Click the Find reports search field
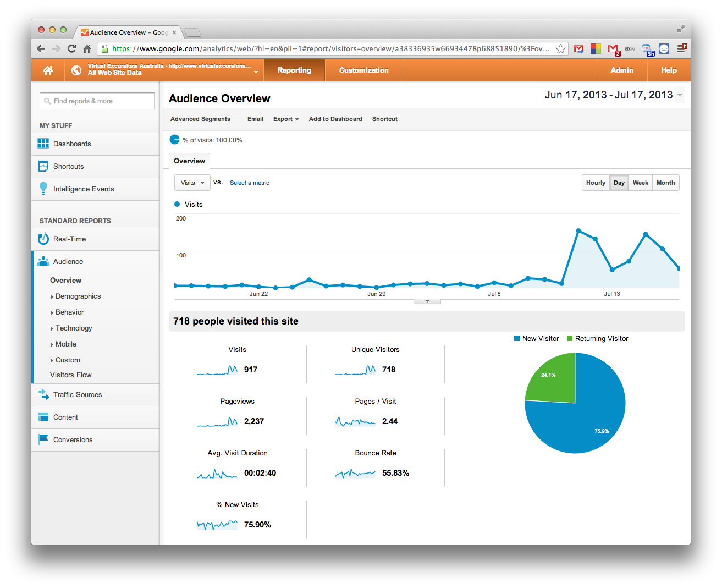The image size is (722, 588). 97,101
